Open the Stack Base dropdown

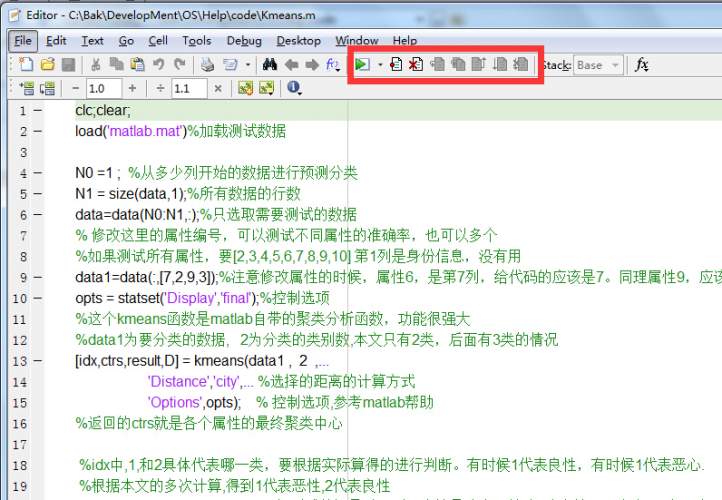(x=598, y=65)
